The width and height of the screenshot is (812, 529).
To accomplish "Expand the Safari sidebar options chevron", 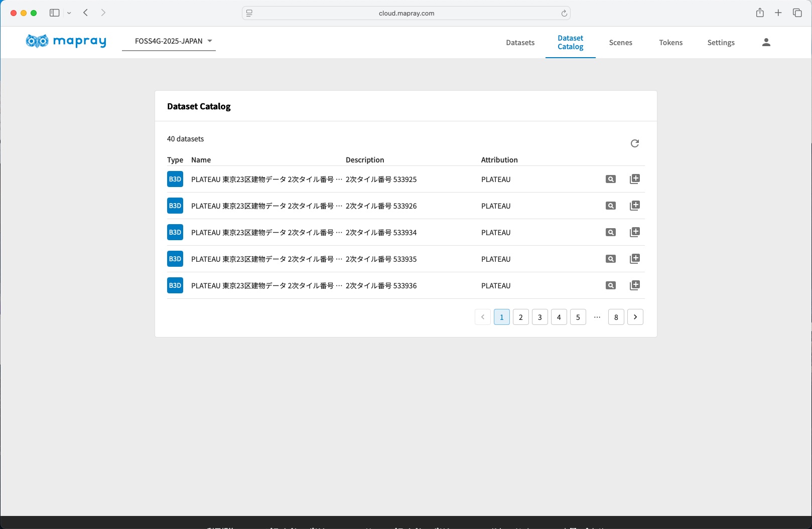I will click(x=69, y=13).
